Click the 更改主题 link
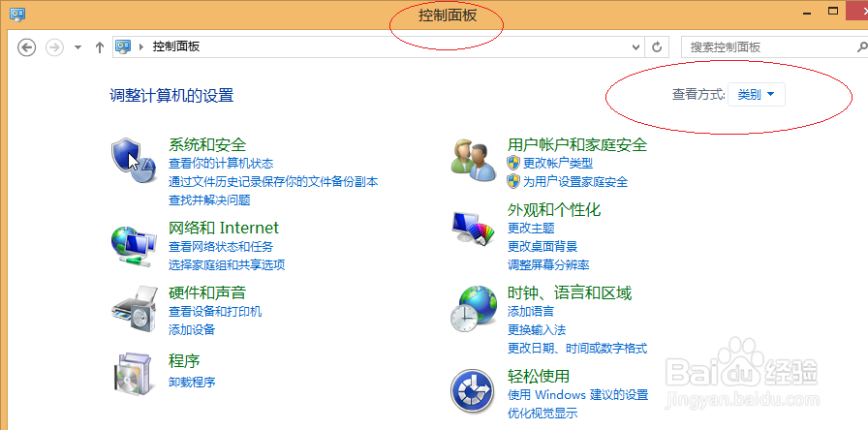The width and height of the screenshot is (868, 430). 531,228
